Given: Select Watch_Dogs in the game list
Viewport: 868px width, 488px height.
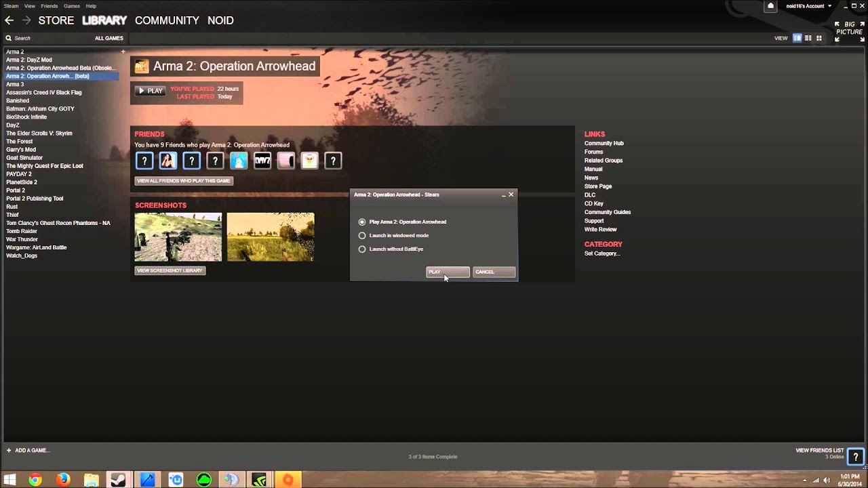Looking at the screenshot, I should point(22,256).
